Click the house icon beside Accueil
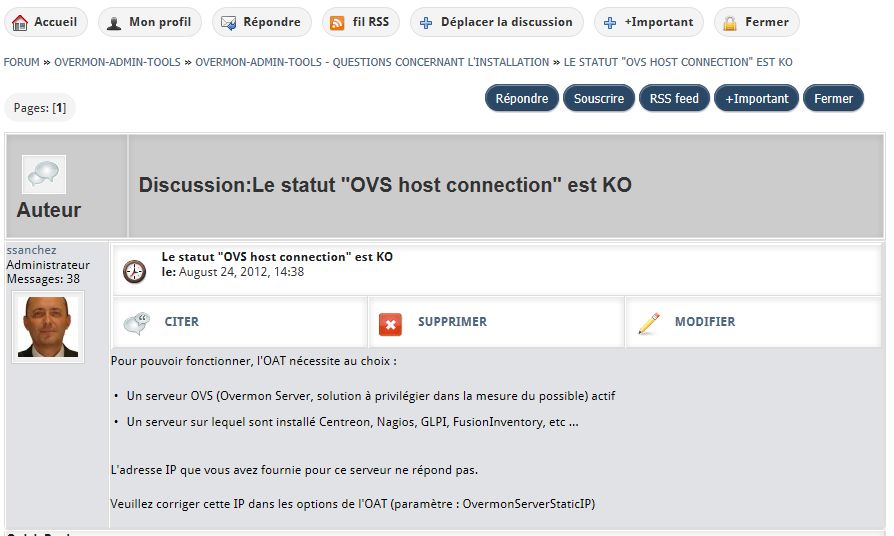Viewport: 894px width, 536px height. point(20,22)
